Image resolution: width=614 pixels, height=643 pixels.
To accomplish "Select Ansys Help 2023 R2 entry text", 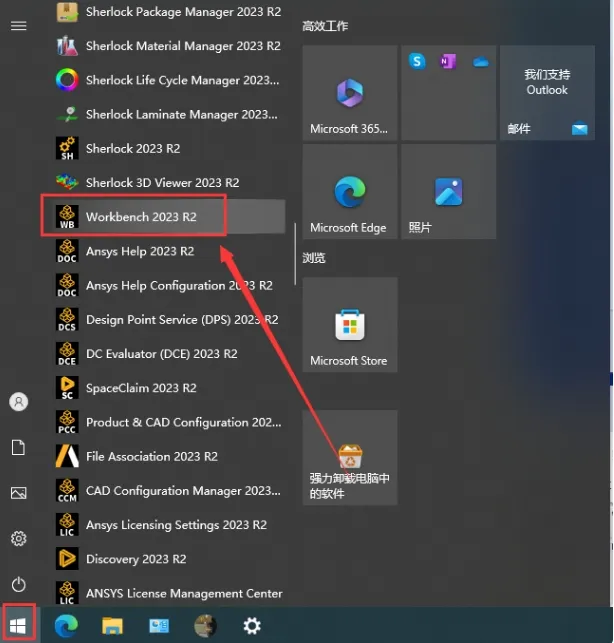I will (x=140, y=251).
